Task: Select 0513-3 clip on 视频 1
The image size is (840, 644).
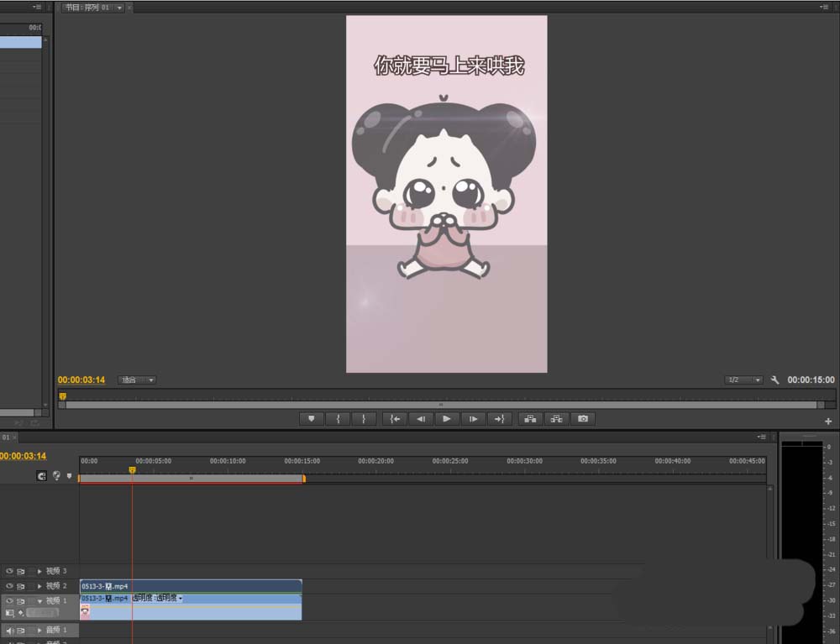Action: (x=191, y=607)
